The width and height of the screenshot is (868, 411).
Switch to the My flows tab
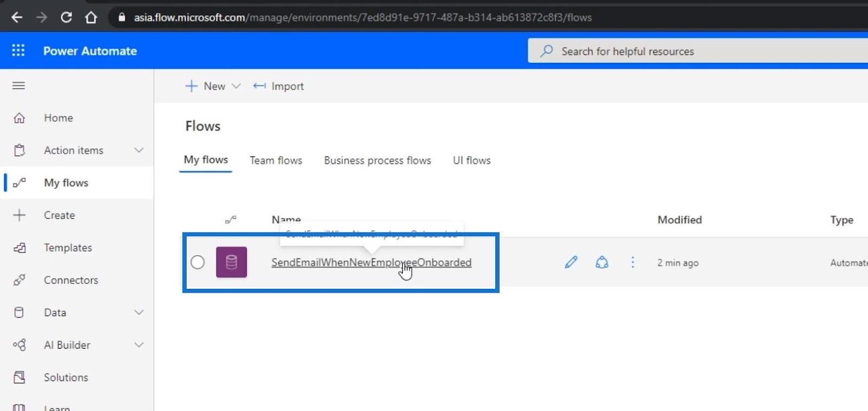(x=206, y=160)
